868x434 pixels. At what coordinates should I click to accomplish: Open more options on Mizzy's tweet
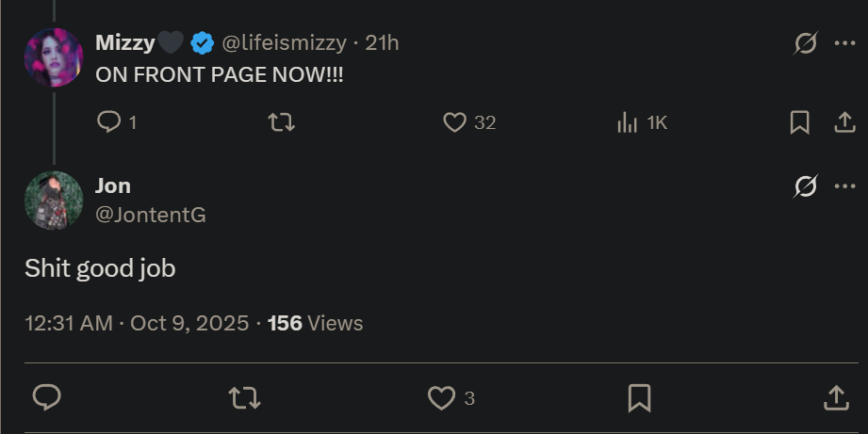(844, 43)
